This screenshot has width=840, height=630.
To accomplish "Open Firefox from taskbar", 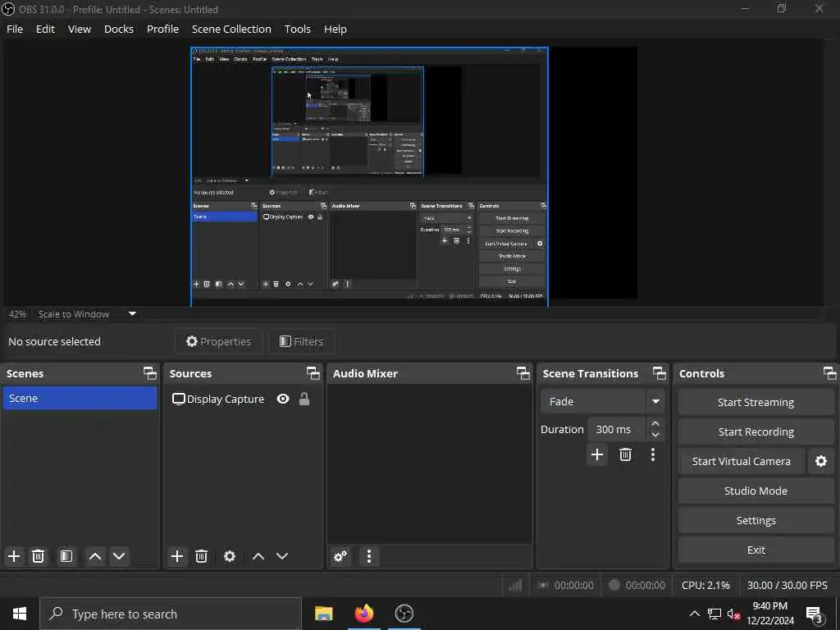I will coord(364,614).
